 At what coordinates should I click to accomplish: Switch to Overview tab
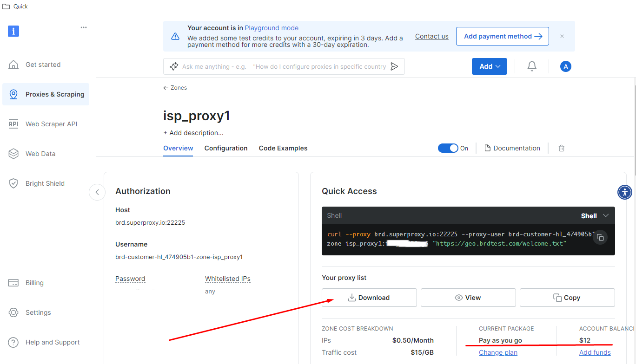click(178, 148)
